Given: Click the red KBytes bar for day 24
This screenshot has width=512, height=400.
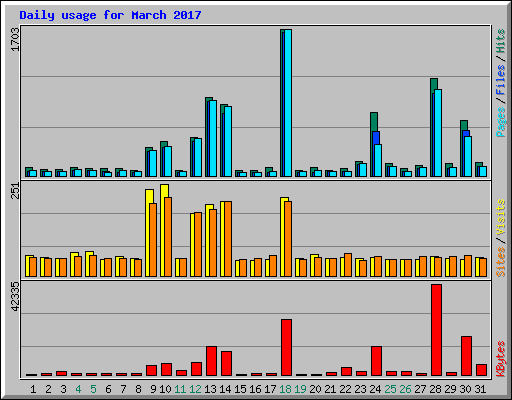Looking at the screenshot, I should pos(376,361).
